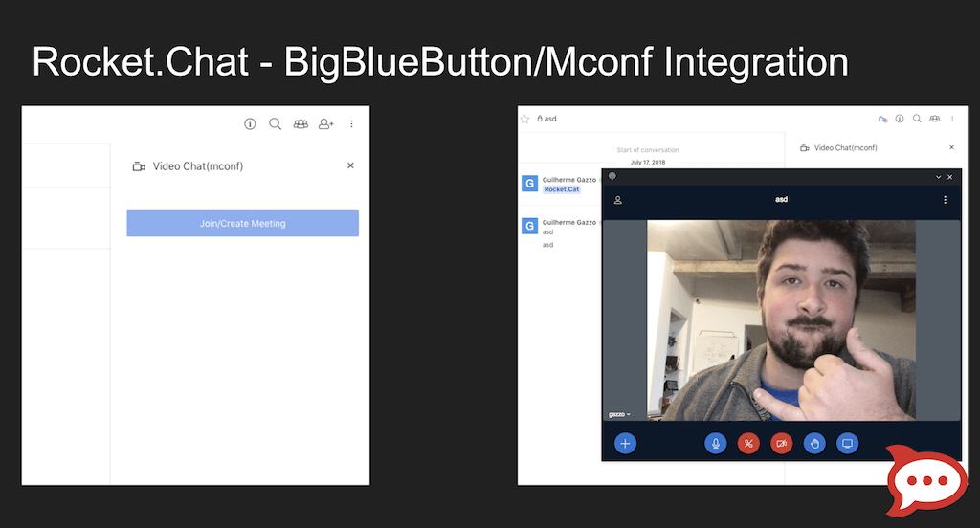Click the asd room title in the right header
Screen dimensions: 980x528
[x=550, y=119]
